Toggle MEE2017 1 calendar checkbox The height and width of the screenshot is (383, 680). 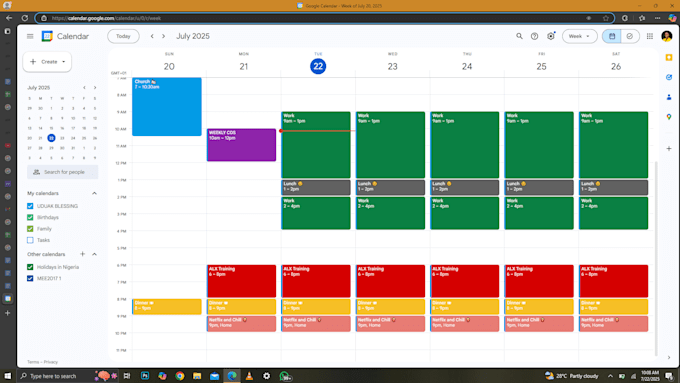(30, 278)
